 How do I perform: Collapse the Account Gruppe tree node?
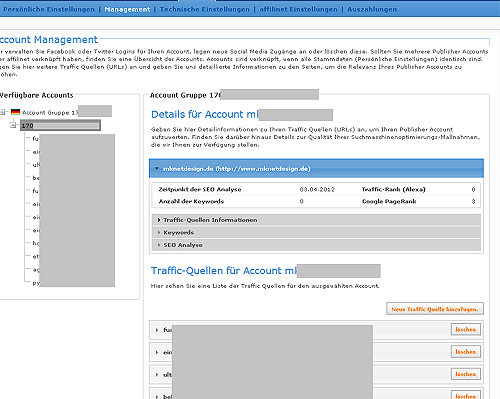tap(2, 112)
